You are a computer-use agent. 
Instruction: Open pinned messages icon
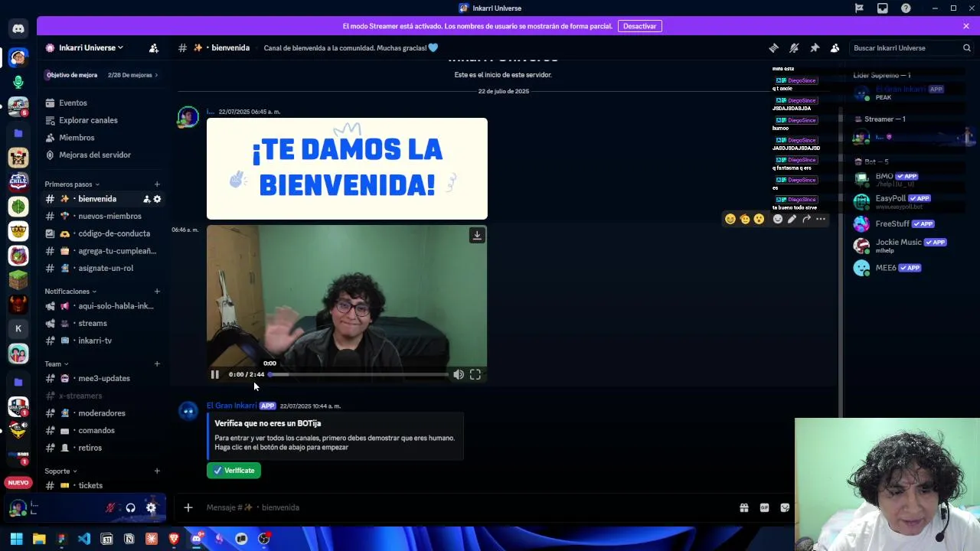point(815,47)
